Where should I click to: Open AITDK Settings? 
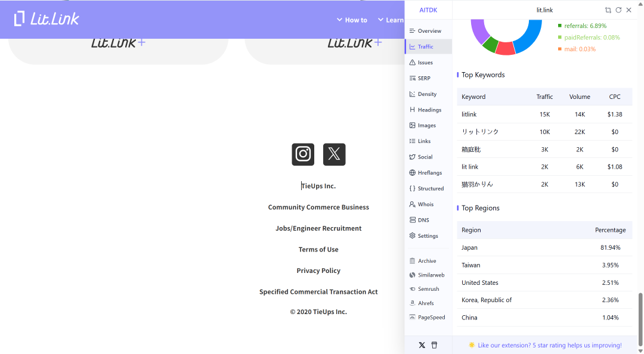428,236
